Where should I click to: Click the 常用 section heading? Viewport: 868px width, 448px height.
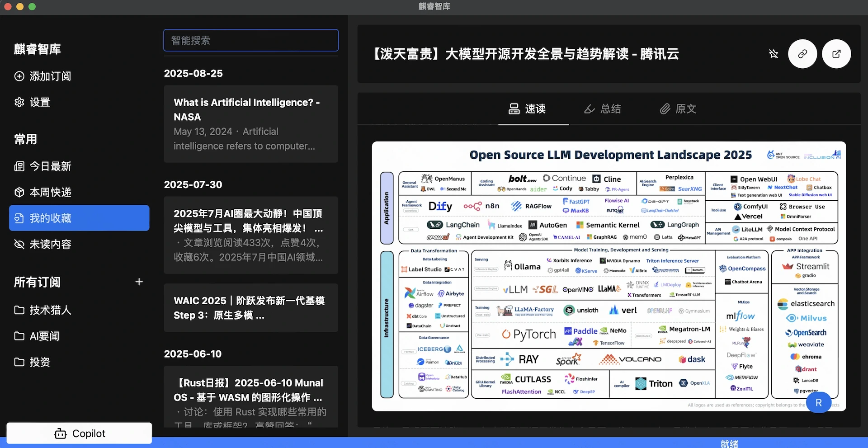point(26,139)
